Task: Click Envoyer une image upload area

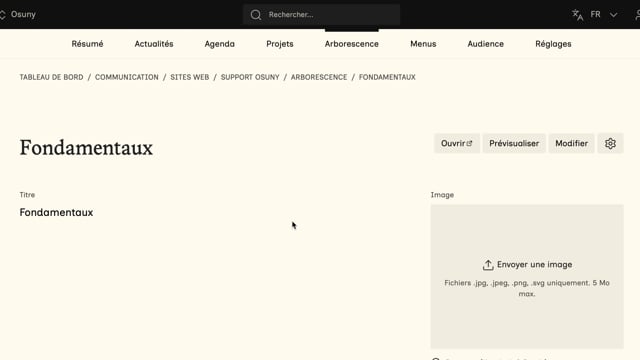Action: (x=527, y=276)
